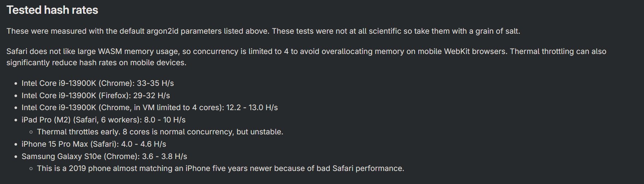This screenshot has width=644, height=184.
Task: Click the "12.2 - 13.0 H/s" value
Action: pos(252,108)
